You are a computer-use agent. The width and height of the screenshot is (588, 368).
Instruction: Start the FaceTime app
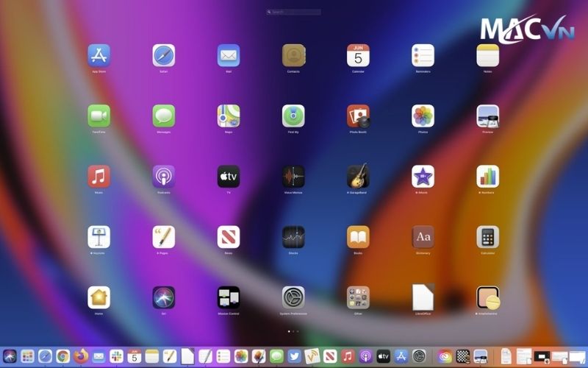pos(99,116)
